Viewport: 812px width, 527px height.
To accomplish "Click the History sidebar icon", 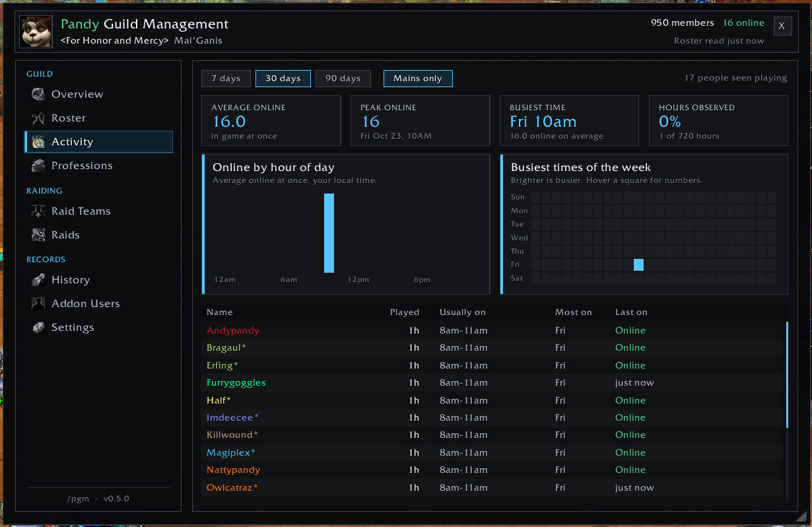I will pyautogui.click(x=39, y=279).
